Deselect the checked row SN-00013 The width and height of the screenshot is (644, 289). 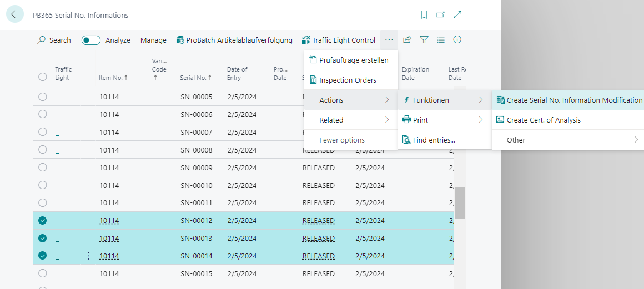42,238
